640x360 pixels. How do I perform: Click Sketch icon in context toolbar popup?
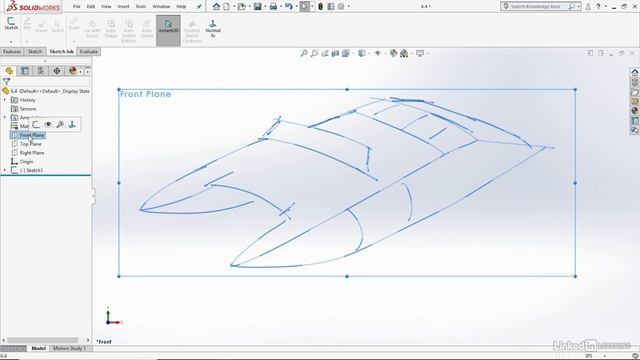click(36, 124)
